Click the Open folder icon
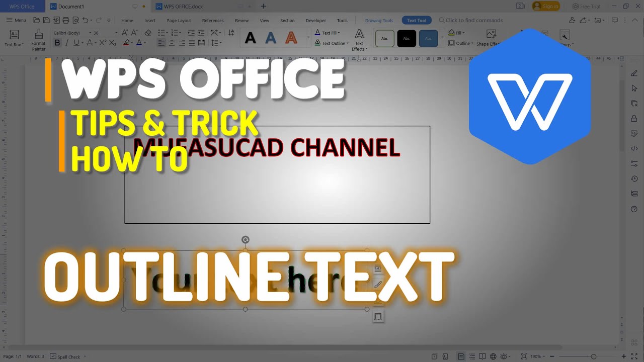The width and height of the screenshot is (644, 362). 36,21
